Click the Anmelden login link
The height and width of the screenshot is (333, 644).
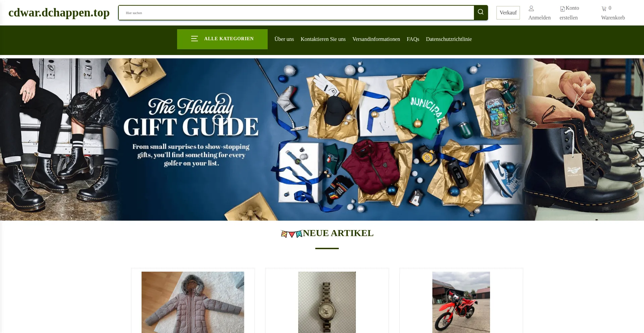539,18
